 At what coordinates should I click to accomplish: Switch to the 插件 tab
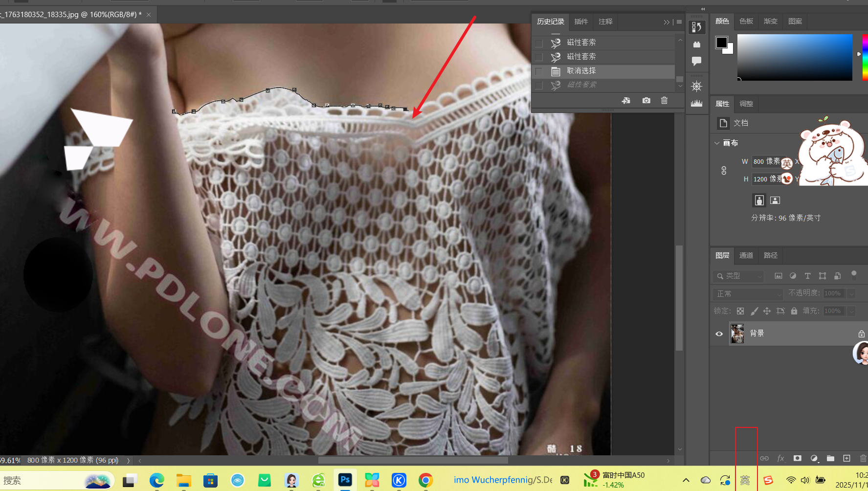581,22
